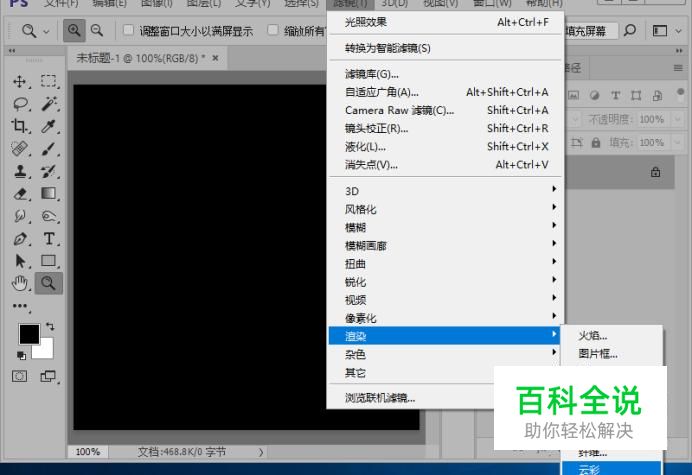Select the Zoom tool in the toolbox

[x=49, y=283]
